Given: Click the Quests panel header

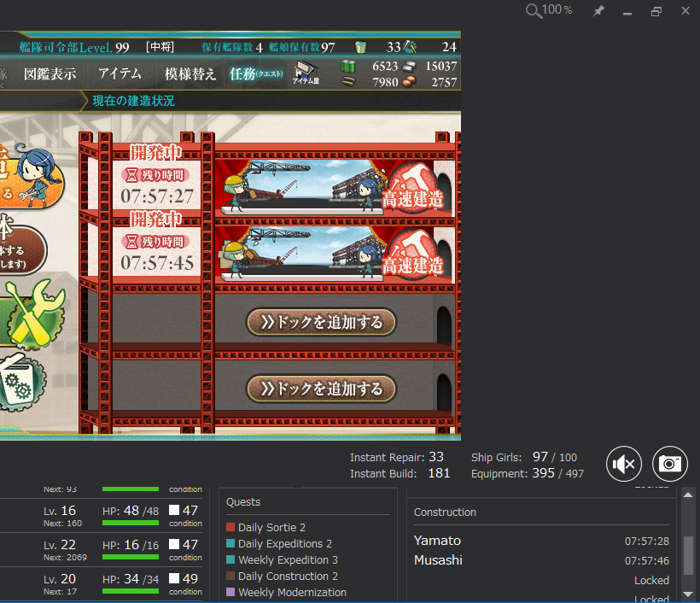Looking at the screenshot, I should [243, 502].
